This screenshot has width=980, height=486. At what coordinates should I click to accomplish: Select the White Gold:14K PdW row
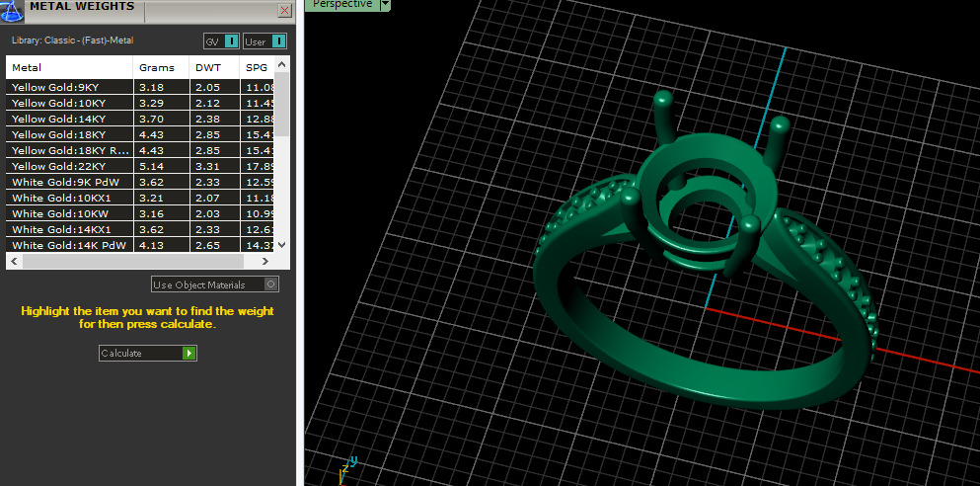pos(140,245)
